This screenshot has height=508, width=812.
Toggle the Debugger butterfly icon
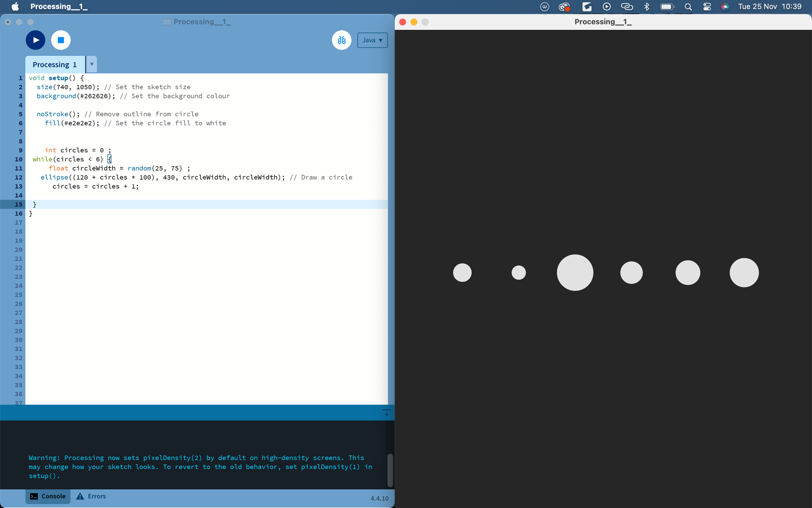click(341, 40)
